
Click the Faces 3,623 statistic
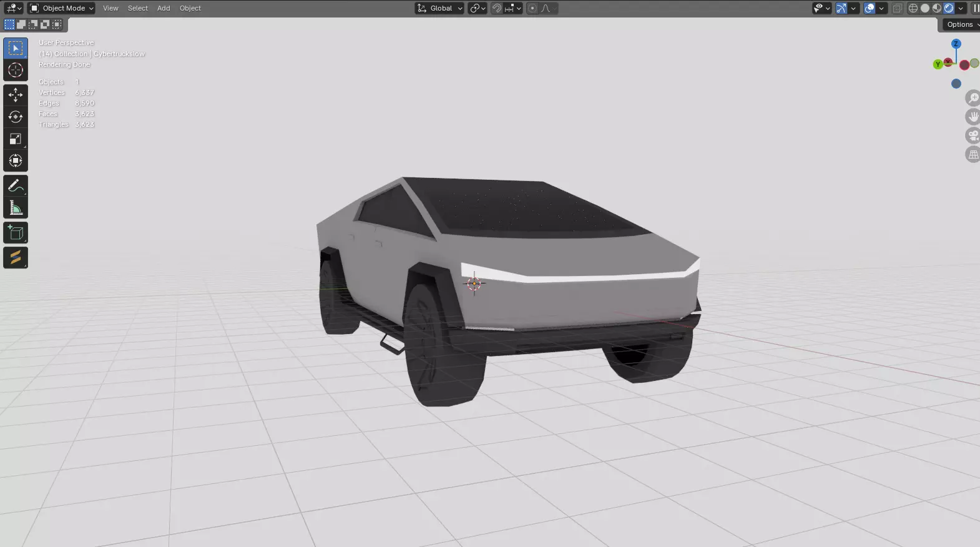pyautogui.click(x=67, y=114)
